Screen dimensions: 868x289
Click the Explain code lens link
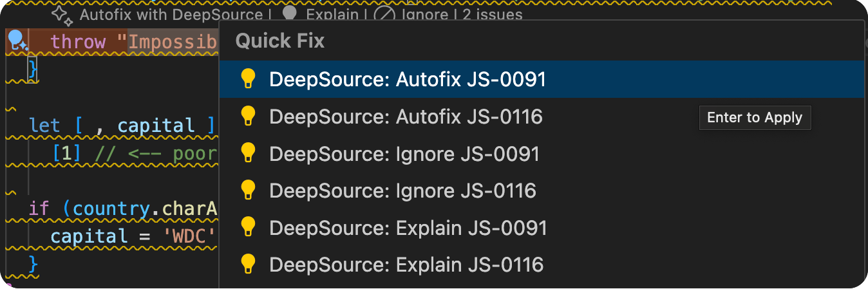332,14
